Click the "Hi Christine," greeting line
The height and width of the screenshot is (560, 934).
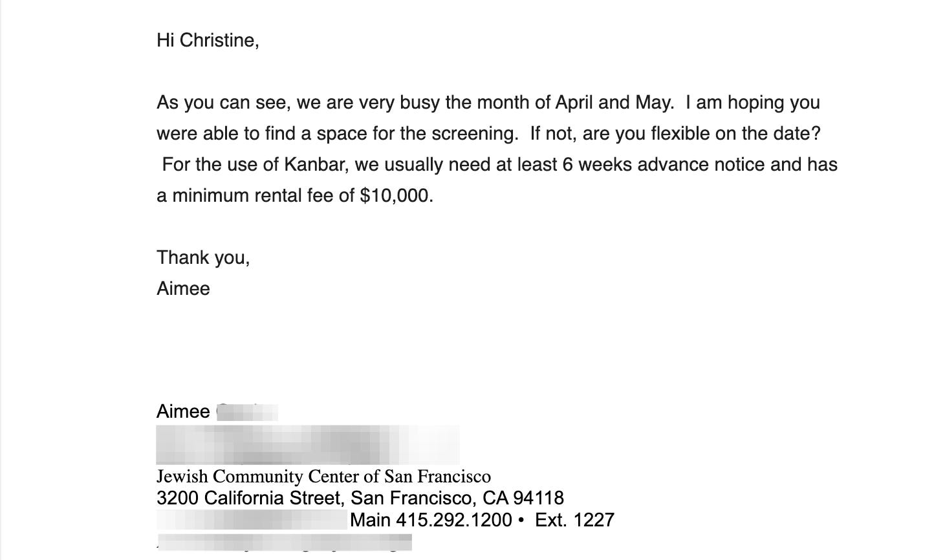(208, 41)
